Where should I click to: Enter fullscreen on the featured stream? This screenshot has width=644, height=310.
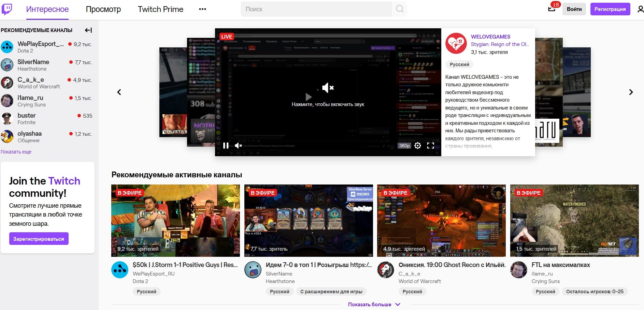coord(431,146)
